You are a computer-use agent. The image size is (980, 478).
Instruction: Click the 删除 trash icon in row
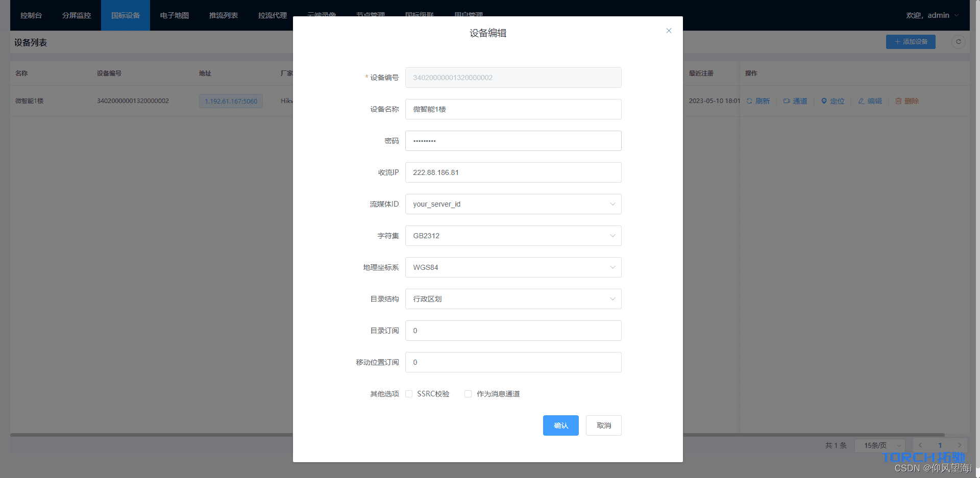point(898,101)
